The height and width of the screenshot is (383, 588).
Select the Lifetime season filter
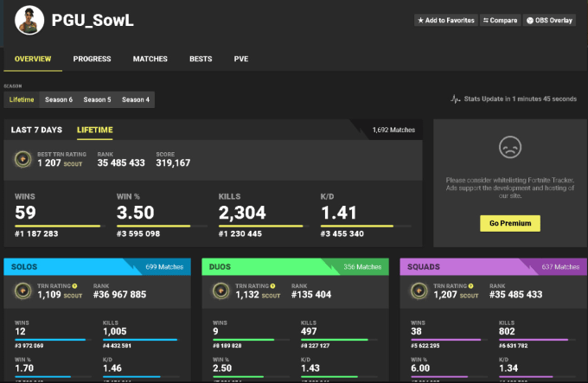tap(22, 99)
